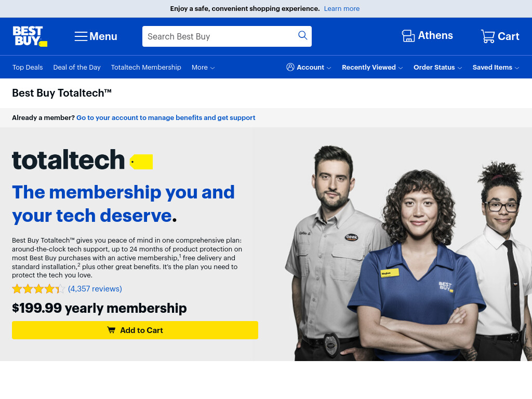Click the star rating icons
This screenshot has height=399, width=532.
click(x=38, y=289)
